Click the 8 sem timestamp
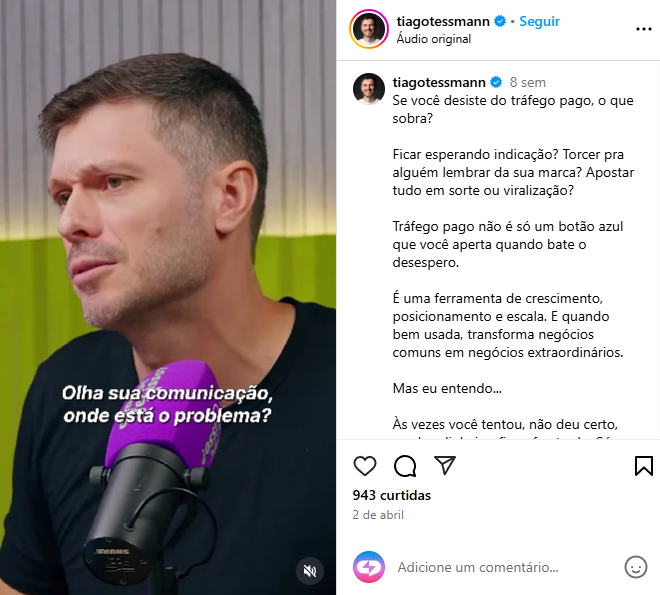660x595 pixels. coord(527,82)
